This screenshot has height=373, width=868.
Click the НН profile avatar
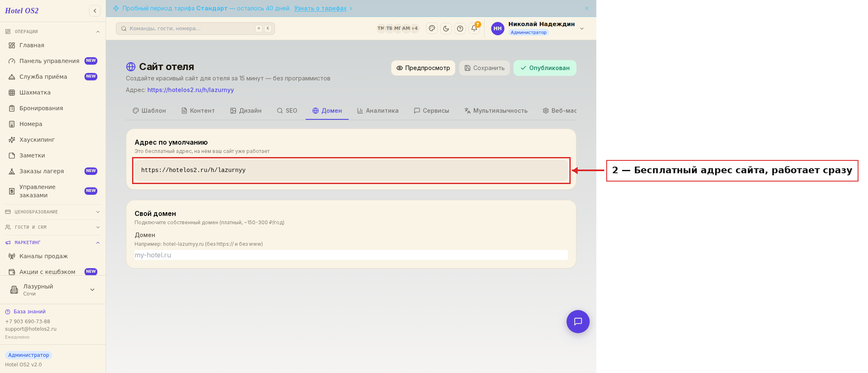click(498, 29)
